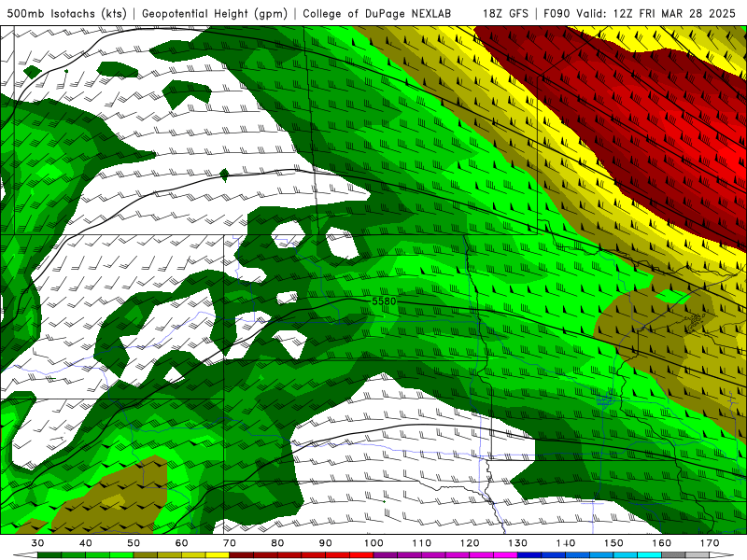Screen dimensions: 747x560
Task: Click the left arrow end of color bar
Action: (x=25, y=555)
